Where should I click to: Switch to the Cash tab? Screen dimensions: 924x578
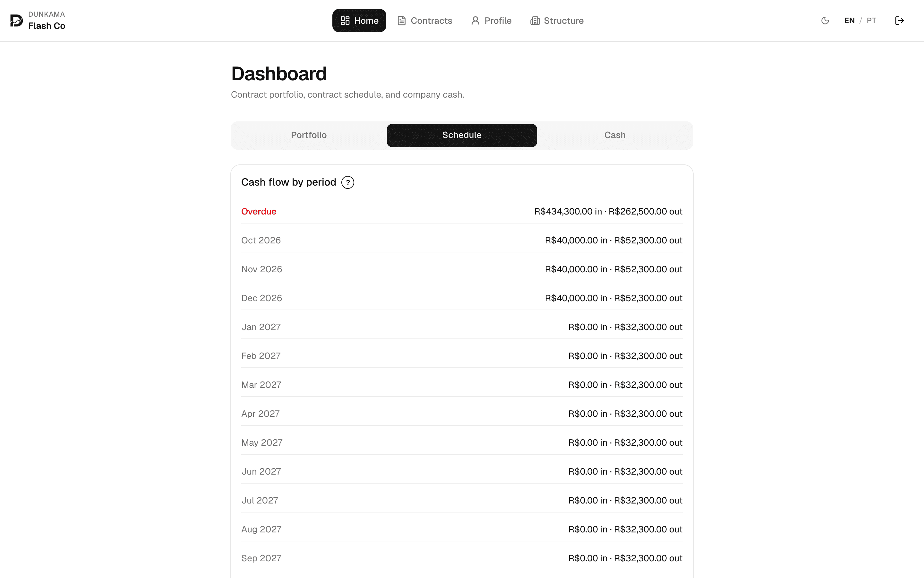pos(615,135)
